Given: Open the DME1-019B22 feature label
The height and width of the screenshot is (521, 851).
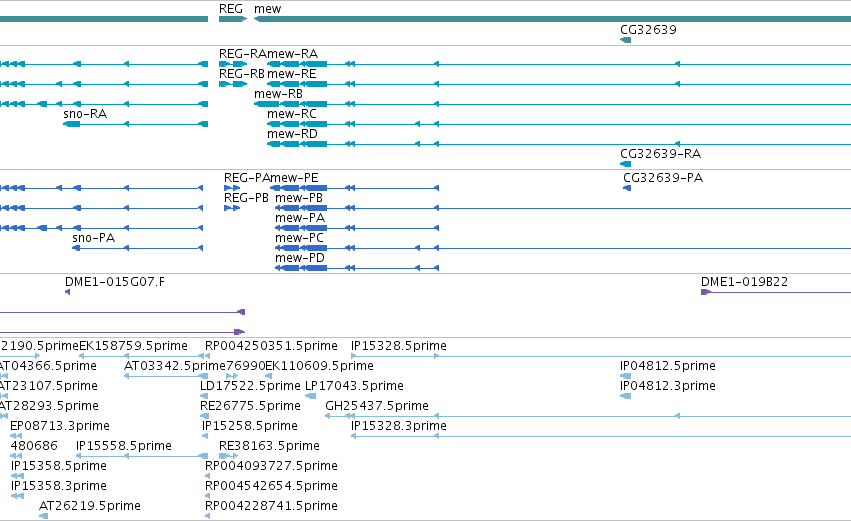Looking at the screenshot, I should coord(745,282).
